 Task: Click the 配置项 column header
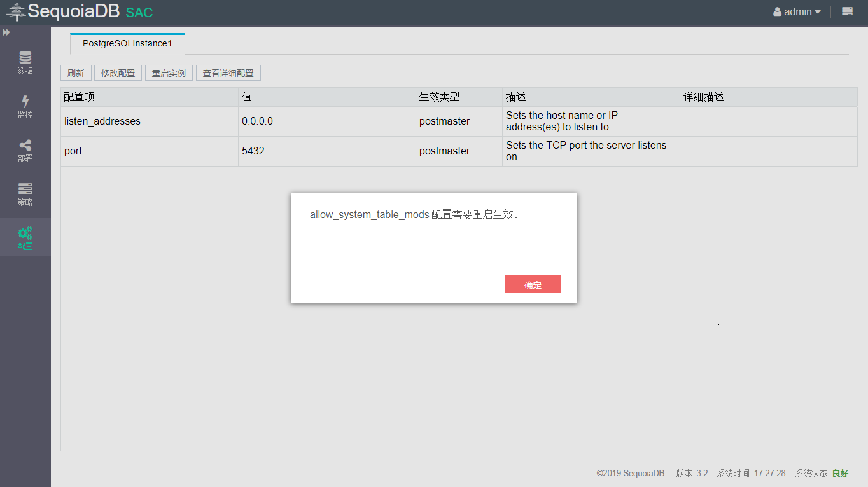[80, 97]
